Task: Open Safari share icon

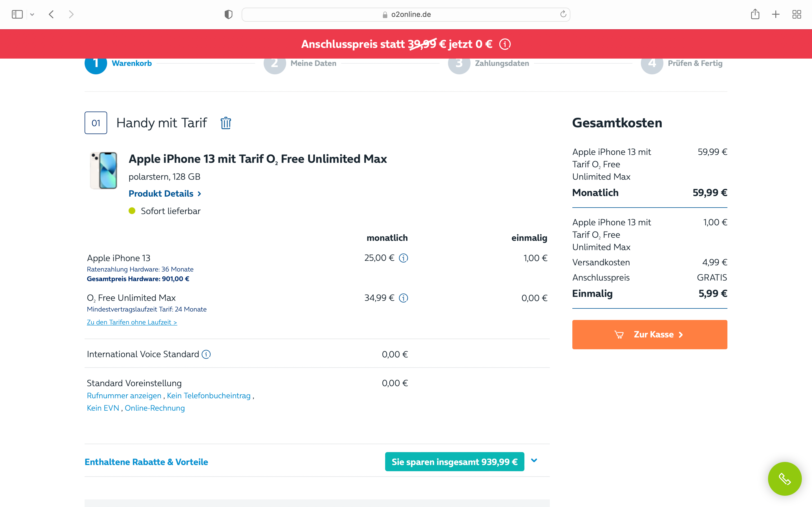Action: (755, 14)
